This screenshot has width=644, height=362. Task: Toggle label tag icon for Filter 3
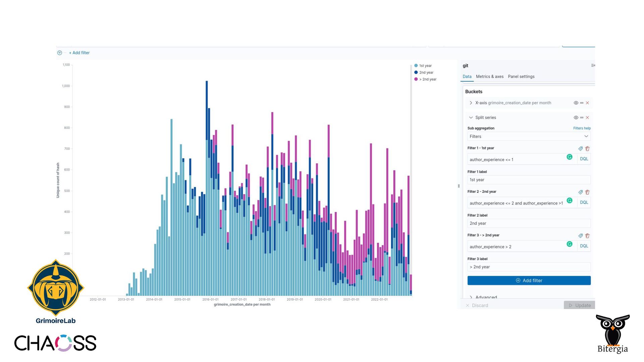[581, 236]
